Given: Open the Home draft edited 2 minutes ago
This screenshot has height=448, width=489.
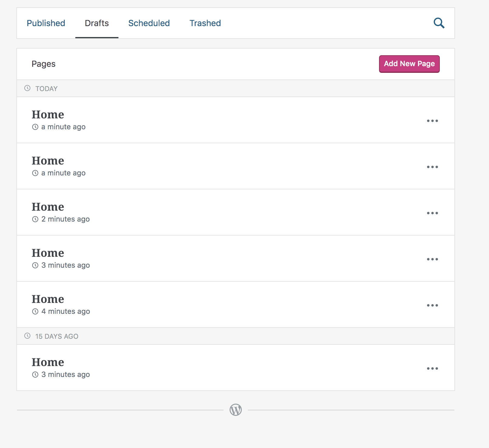Looking at the screenshot, I should point(48,207).
